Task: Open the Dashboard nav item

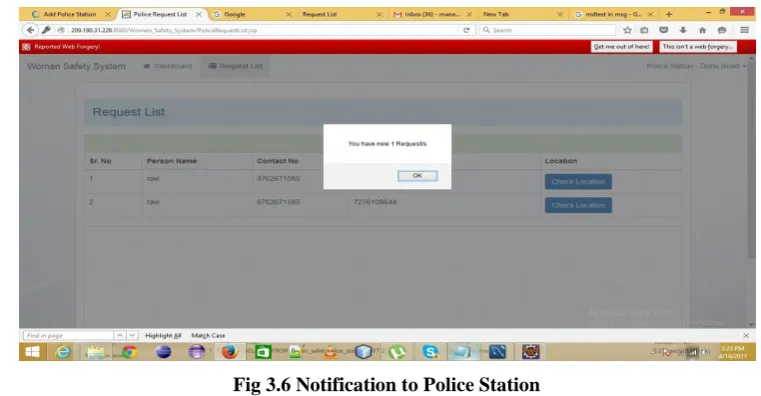Action: 167,66
